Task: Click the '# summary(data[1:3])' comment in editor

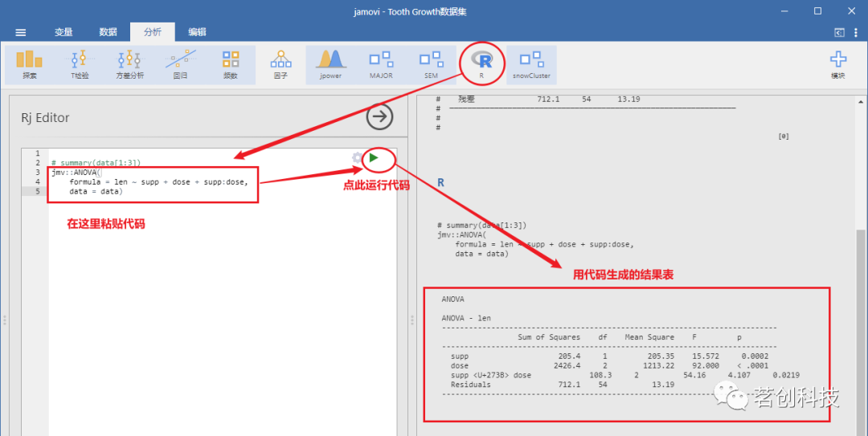Action: pos(96,163)
